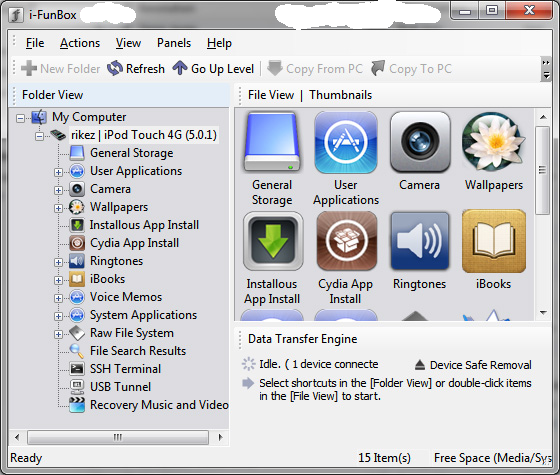The image size is (560, 475).
Task: Click iBooks icon in folder tree
Action: click(77, 279)
